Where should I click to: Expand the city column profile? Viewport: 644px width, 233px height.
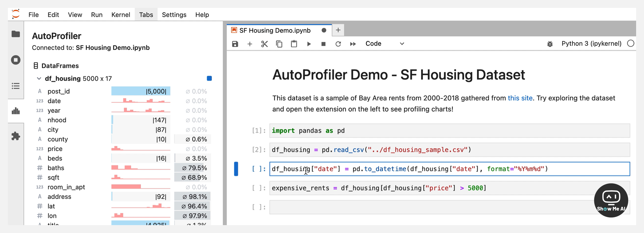click(x=122, y=130)
